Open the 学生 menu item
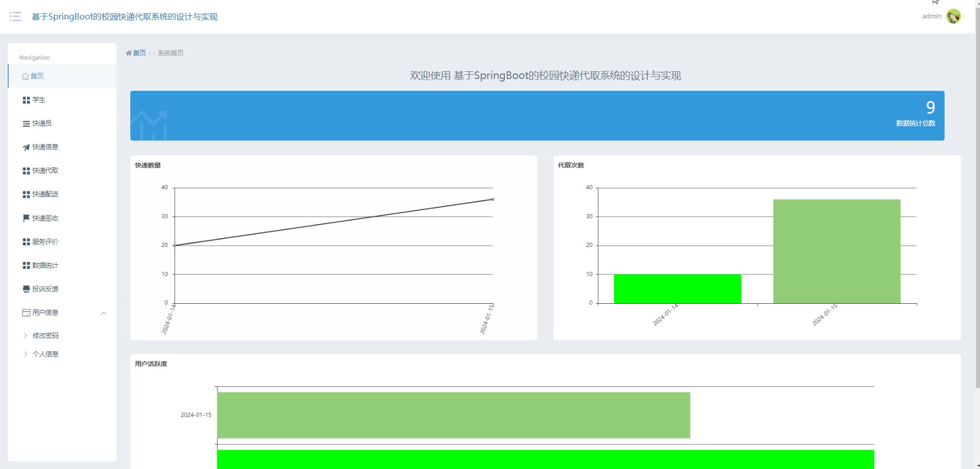The image size is (980, 469). [62, 100]
